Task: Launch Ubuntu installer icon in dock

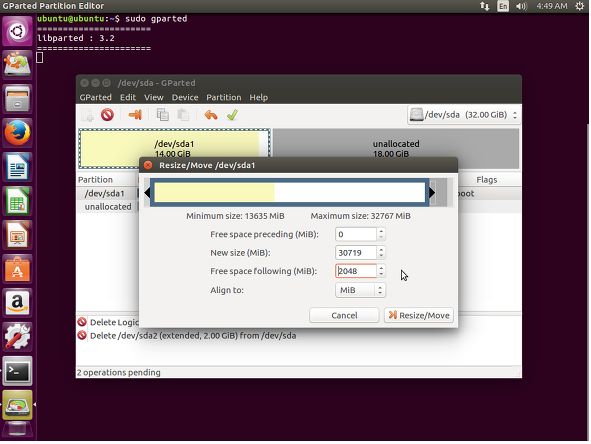Action: [x=17, y=65]
